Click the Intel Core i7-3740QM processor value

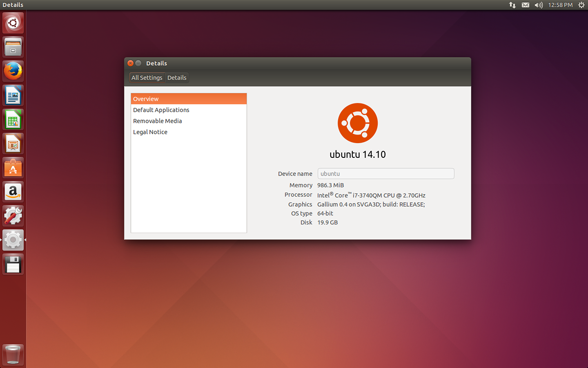371,195
